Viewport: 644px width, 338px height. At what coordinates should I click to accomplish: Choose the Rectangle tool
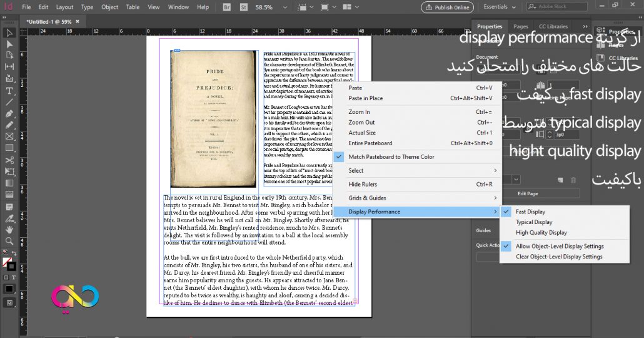point(9,148)
